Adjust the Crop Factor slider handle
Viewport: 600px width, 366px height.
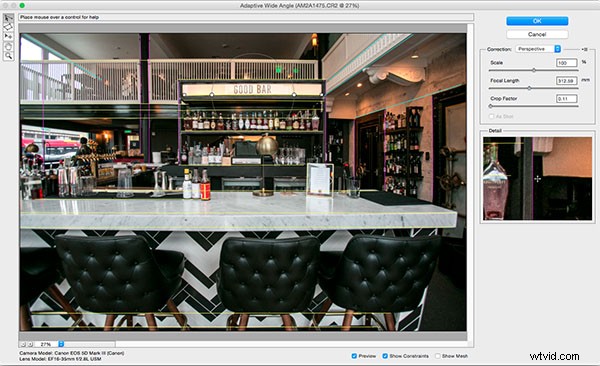pos(491,106)
